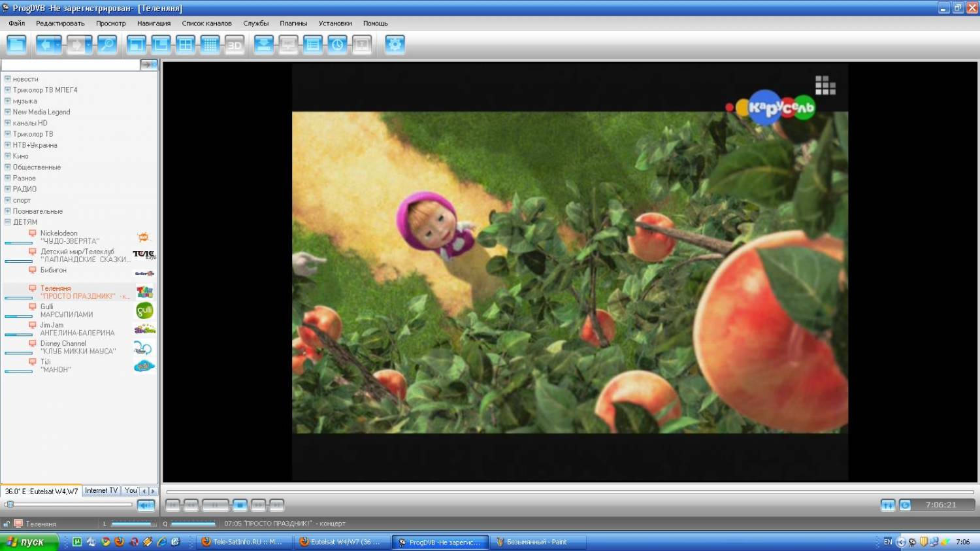
Task: Click the fast forward playback button
Action: [259, 505]
